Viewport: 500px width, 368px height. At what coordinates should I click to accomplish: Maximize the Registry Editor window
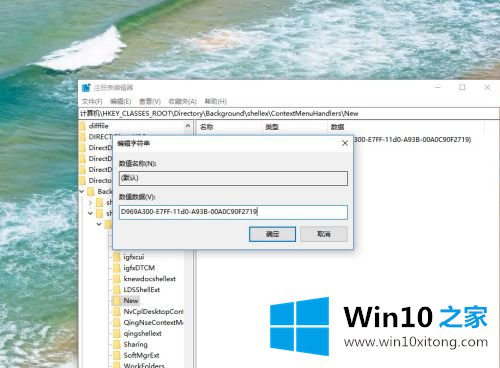462,87
